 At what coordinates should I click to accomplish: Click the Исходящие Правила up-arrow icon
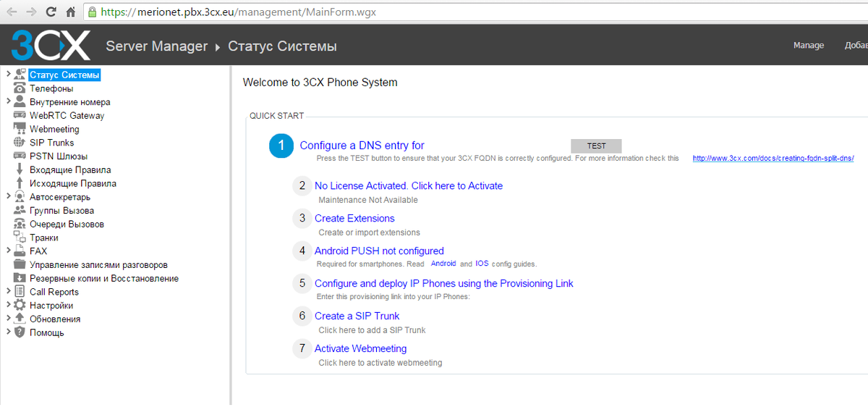point(20,183)
